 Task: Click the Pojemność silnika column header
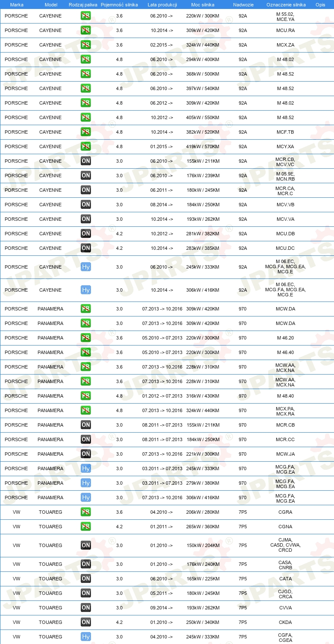[119, 5]
